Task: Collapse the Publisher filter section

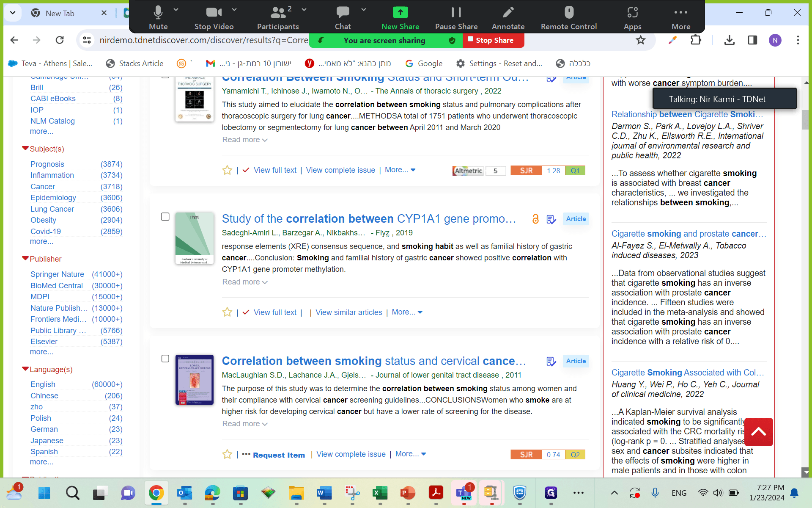Action: [x=25, y=259]
